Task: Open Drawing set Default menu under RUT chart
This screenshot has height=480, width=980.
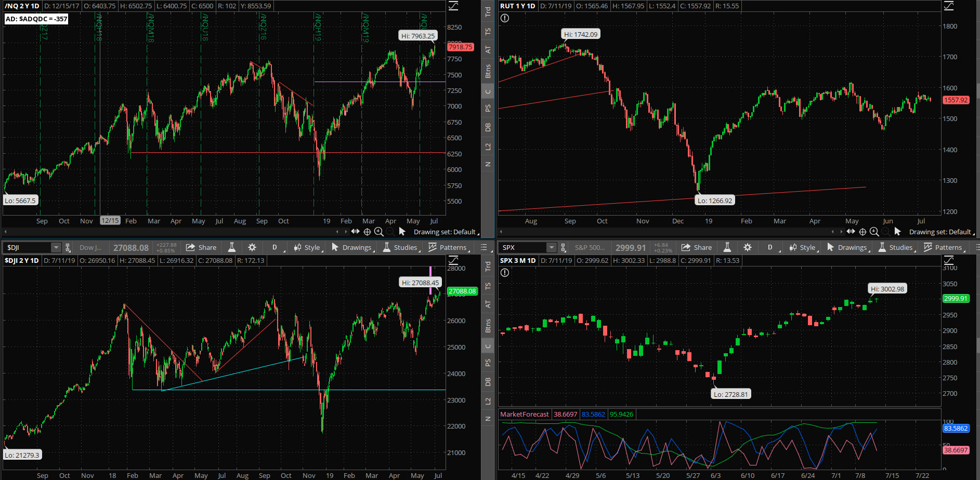Action: 941,232
